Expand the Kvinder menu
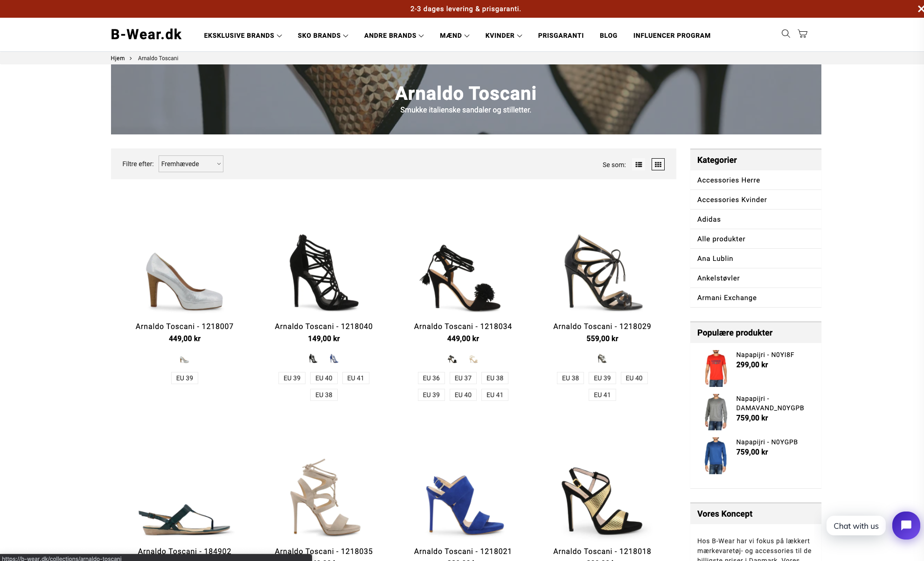 coord(503,35)
